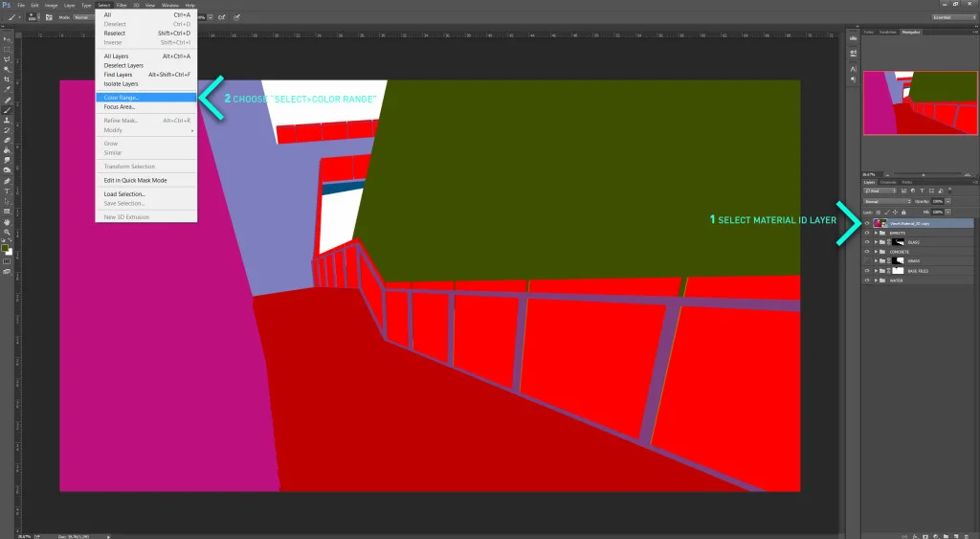Expand the GRASS group
The height and width of the screenshot is (539, 980).
[x=876, y=260]
